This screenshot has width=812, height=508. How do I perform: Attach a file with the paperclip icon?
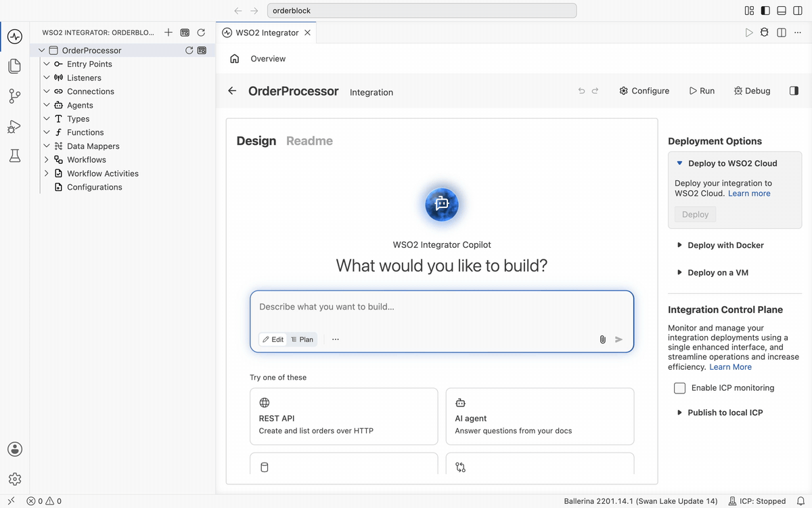point(602,339)
